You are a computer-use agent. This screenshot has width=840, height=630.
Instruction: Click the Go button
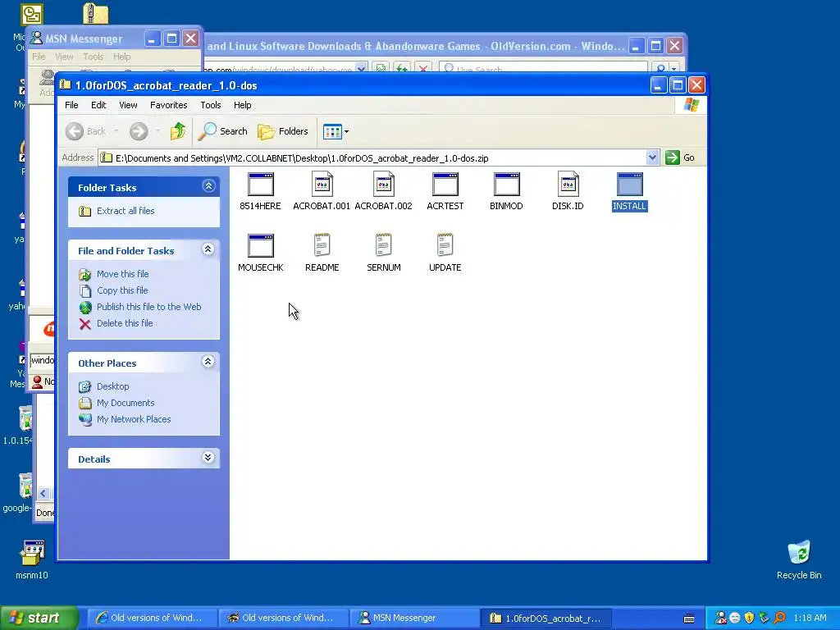(x=680, y=157)
